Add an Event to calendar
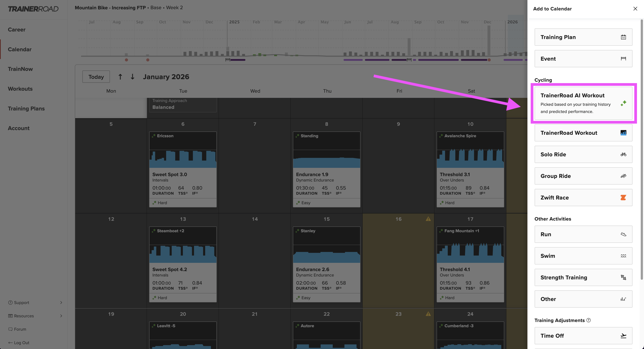This screenshot has height=349, width=644. click(583, 58)
